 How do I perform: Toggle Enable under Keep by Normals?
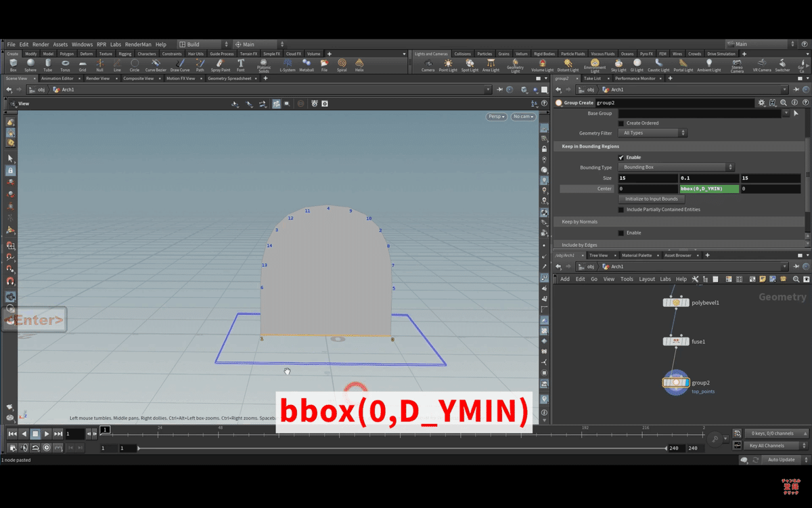point(621,233)
